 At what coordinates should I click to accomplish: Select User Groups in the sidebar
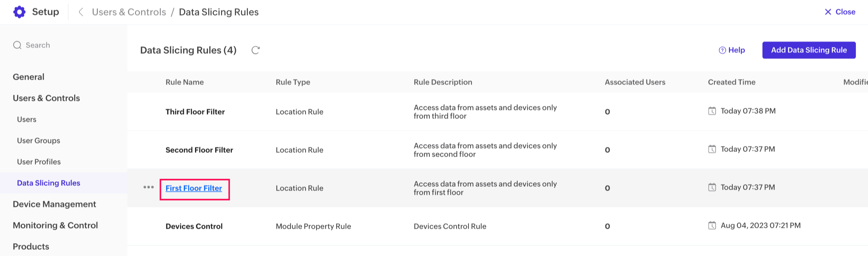[x=39, y=141]
